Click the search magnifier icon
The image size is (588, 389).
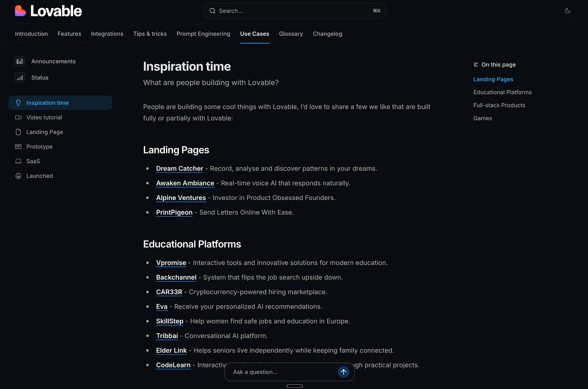[212, 11]
